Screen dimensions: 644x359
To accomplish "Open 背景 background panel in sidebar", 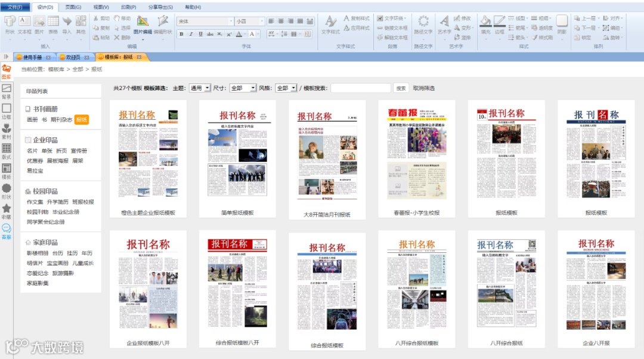I will [x=7, y=92].
